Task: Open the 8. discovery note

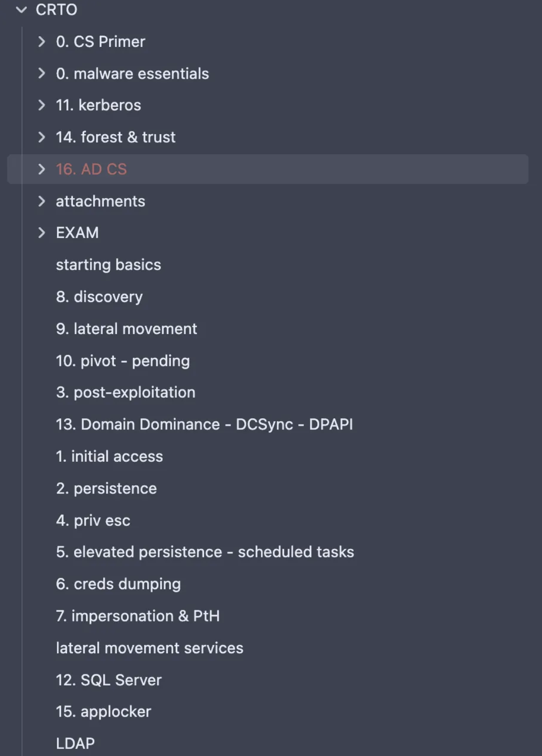Action: [99, 297]
